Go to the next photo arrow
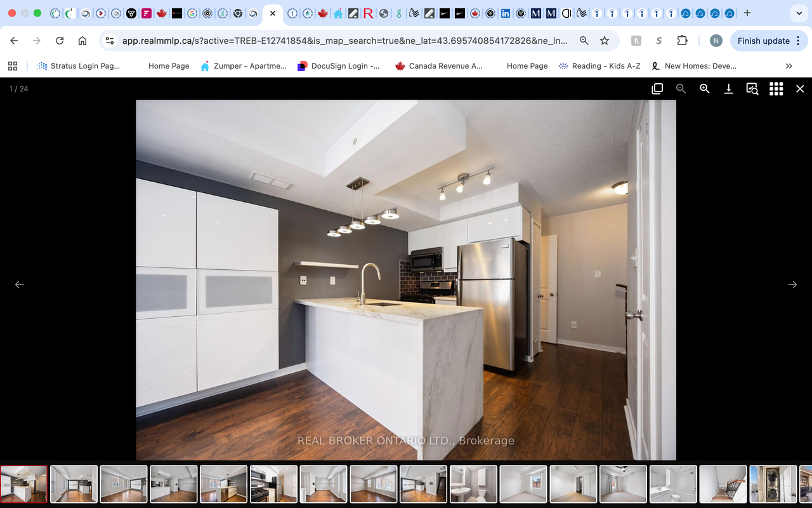This screenshot has height=508, width=812. [792, 284]
